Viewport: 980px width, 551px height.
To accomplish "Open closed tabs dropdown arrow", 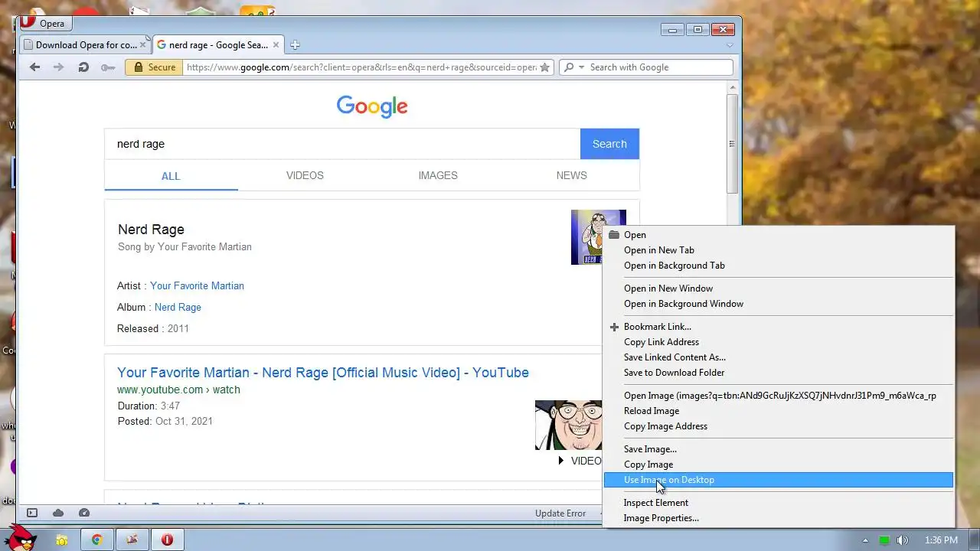I will coord(730,45).
